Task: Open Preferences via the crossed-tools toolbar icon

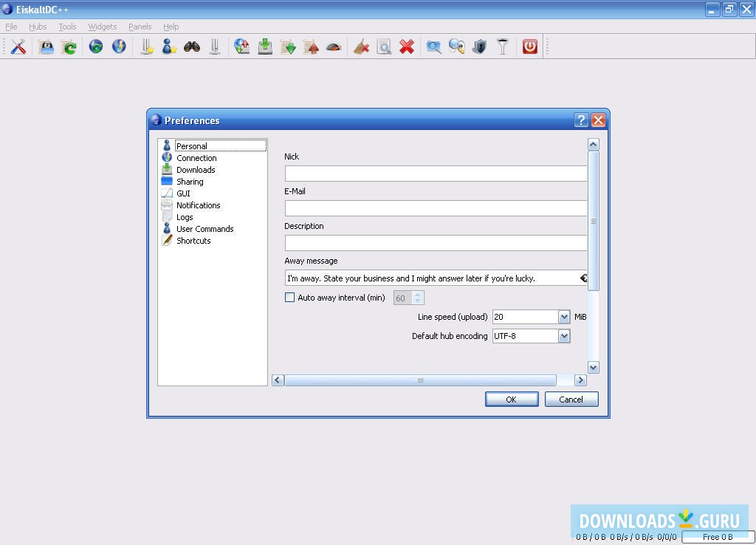Action: (18, 47)
